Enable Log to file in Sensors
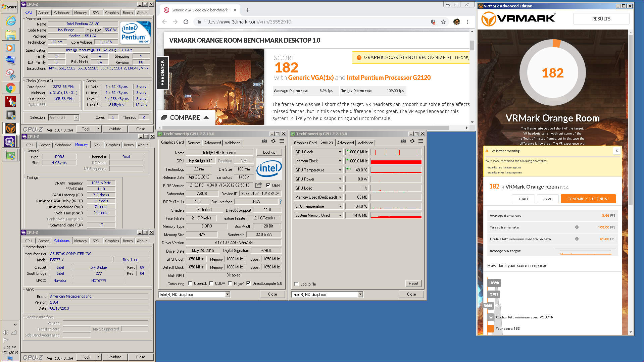Viewport: 644px width, 362px height. 296,284
